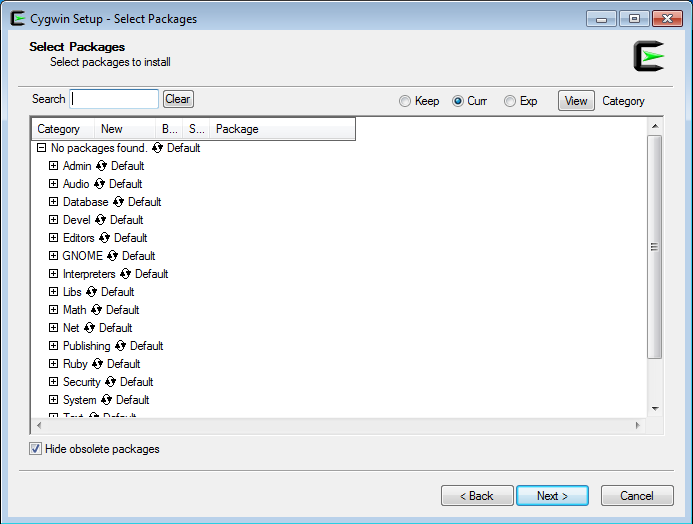Screen dimensions: 693x524
Task: Click the Category column header
Action: (63, 129)
